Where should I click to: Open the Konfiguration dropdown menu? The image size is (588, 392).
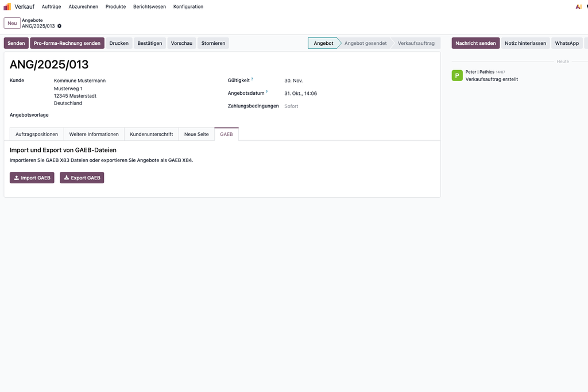(x=188, y=7)
